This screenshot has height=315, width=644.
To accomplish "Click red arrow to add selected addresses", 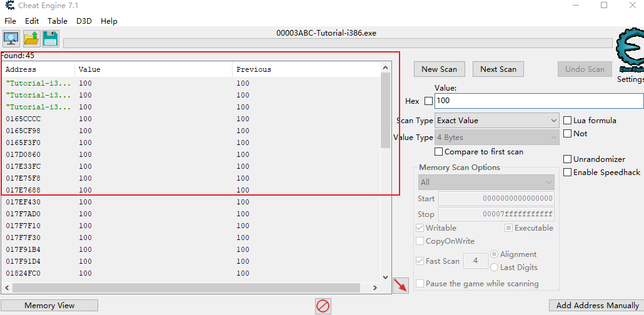I will [400, 285].
